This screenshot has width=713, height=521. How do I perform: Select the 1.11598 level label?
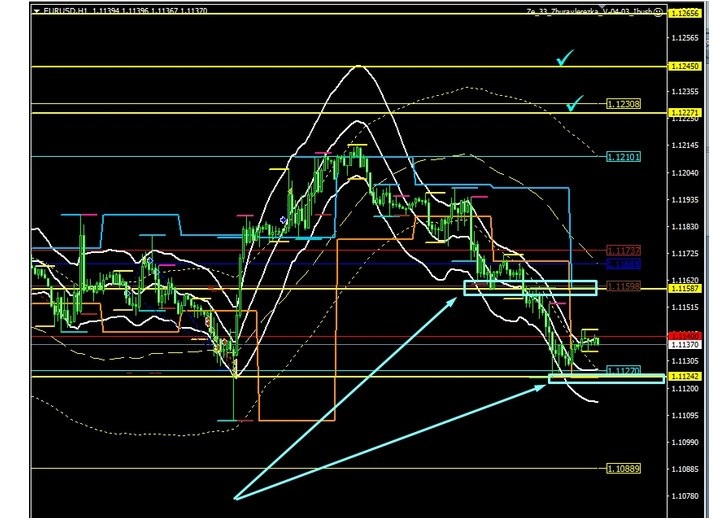tap(623, 287)
